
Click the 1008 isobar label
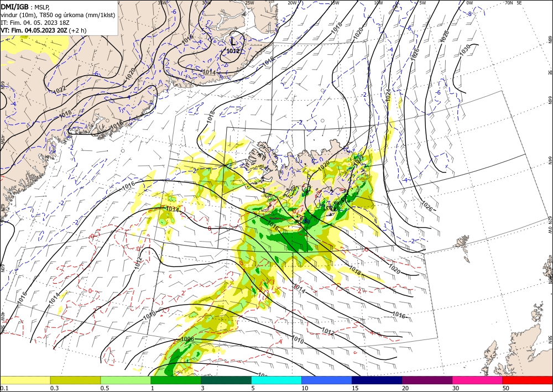pyautogui.click(x=187, y=339)
